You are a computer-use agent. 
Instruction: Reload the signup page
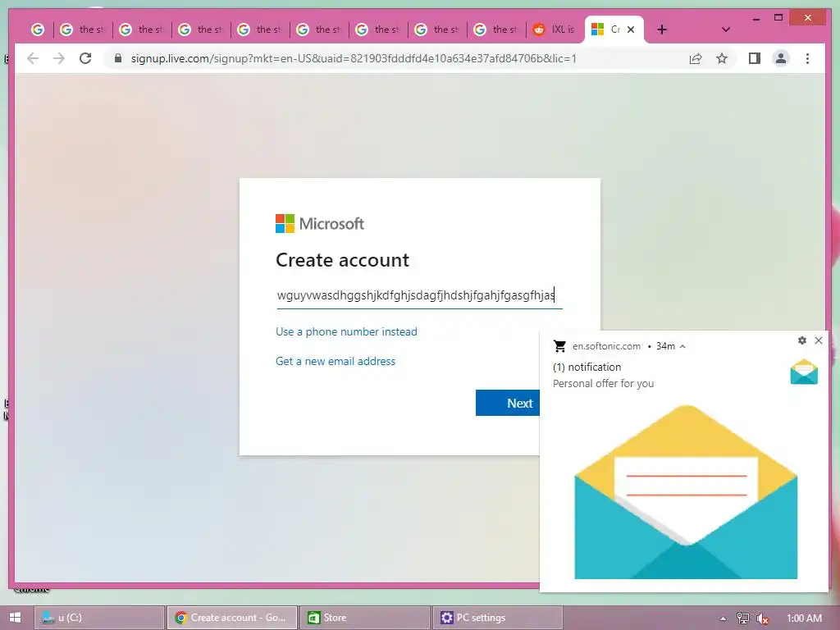click(x=85, y=58)
